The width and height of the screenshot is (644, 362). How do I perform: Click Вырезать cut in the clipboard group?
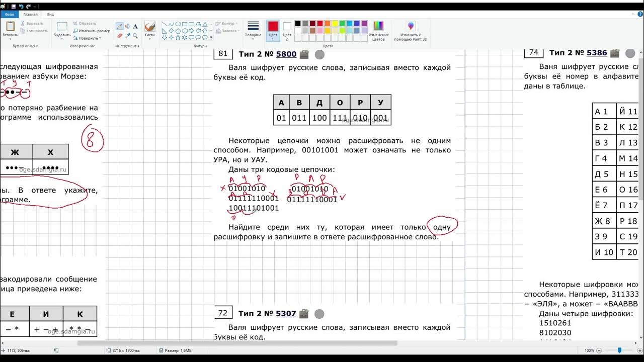pyautogui.click(x=32, y=23)
